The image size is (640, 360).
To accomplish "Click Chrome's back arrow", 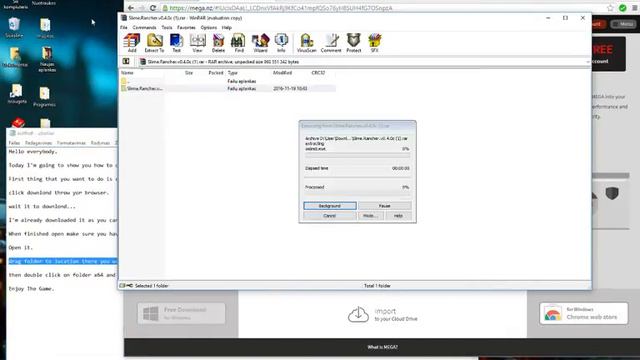I will point(131,8).
